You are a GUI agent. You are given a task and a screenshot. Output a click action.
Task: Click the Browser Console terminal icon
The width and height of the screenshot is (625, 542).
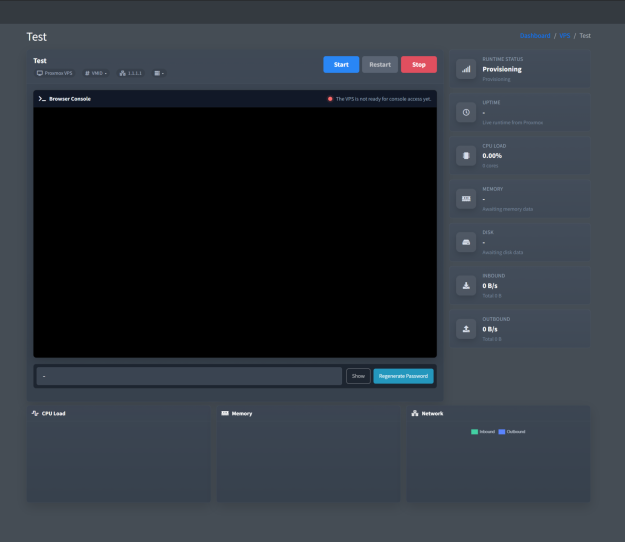[42, 99]
